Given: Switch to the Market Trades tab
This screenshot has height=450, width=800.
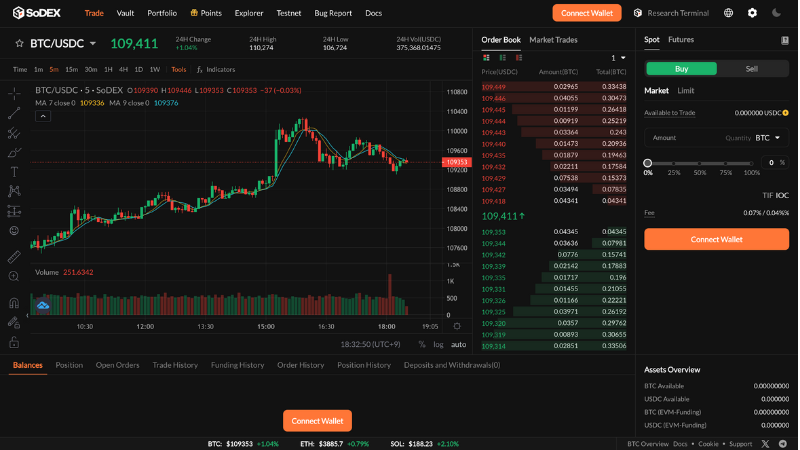Looking at the screenshot, I should tap(553, 40).
